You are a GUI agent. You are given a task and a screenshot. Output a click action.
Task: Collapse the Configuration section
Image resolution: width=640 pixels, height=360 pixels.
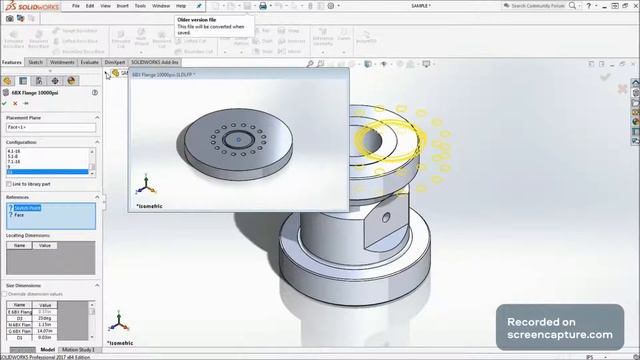pos(97,142)
